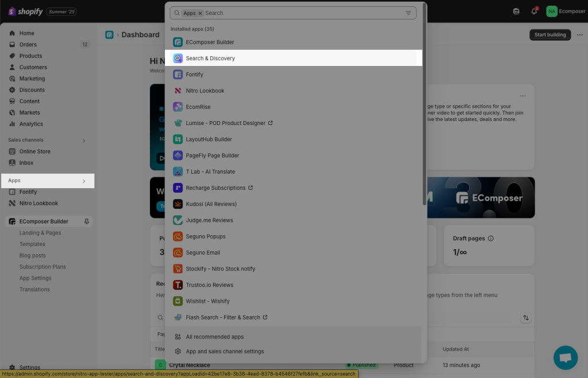Expand the Sales channels section
Image resolution: width=588 pixels, height=378 pixels.
(84, 141)
